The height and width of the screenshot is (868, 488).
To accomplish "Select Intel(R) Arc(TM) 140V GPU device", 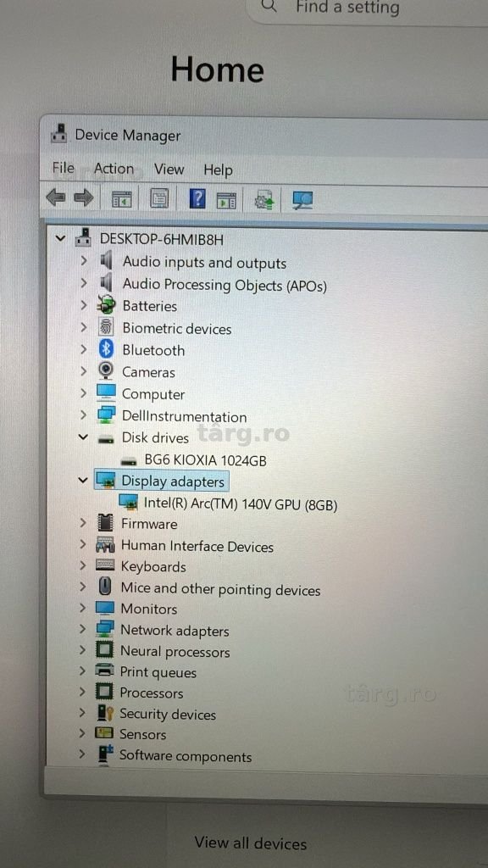I will 240,504.
